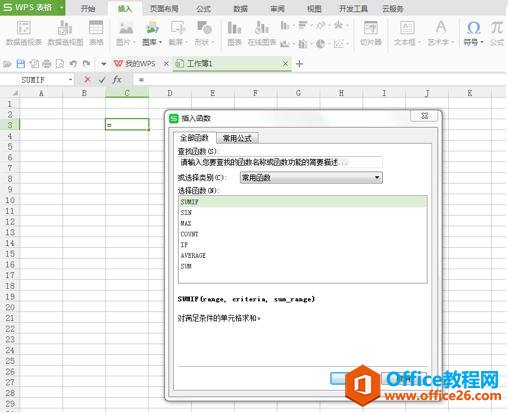Click the Slicer (切片器) icon
Image resolution: width=508 pixels, height=413 pixels.
pos(371,28)
